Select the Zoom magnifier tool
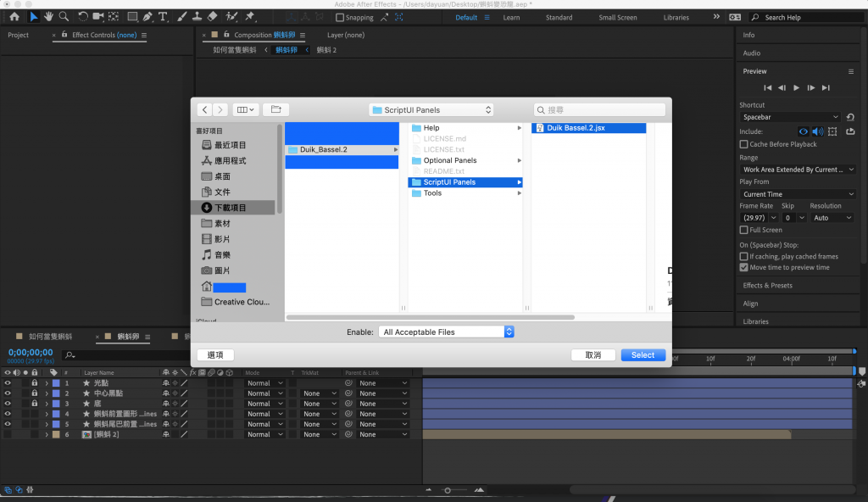The height and width of the screenshot is (502, 868). pyautogui.click(x=64, y=17)
